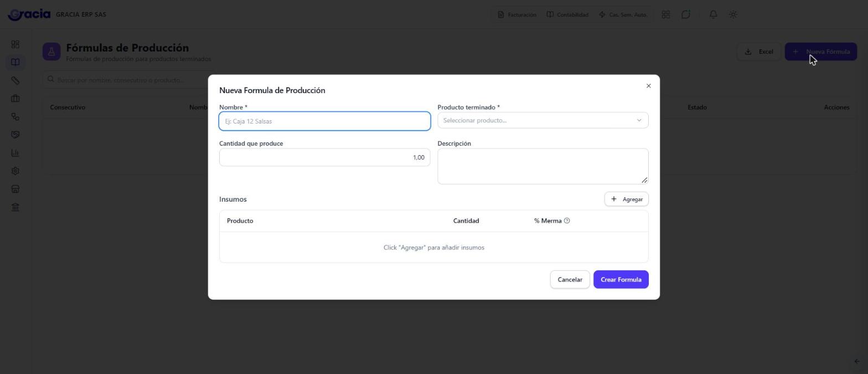Viewport: 868px width, 374px height.
Task: Click the Crear Formula button
Action: click(x=621, y=279)
